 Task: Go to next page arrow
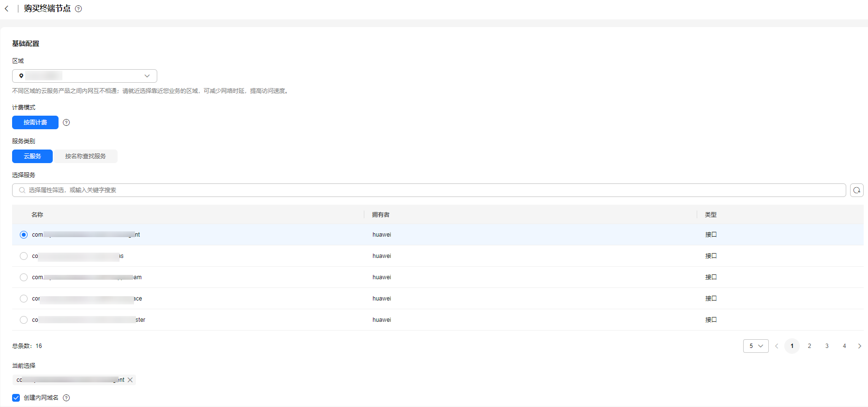(x=860, y=346)
